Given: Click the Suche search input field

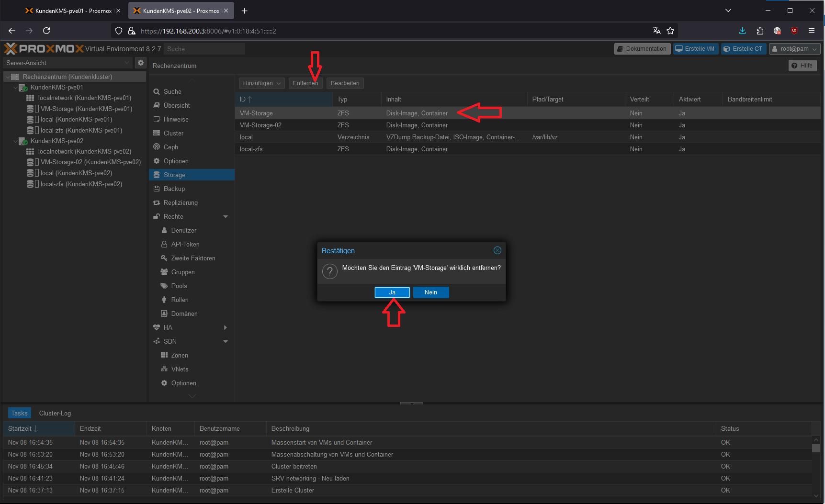Looking at the screenshot, I should 204,49.
